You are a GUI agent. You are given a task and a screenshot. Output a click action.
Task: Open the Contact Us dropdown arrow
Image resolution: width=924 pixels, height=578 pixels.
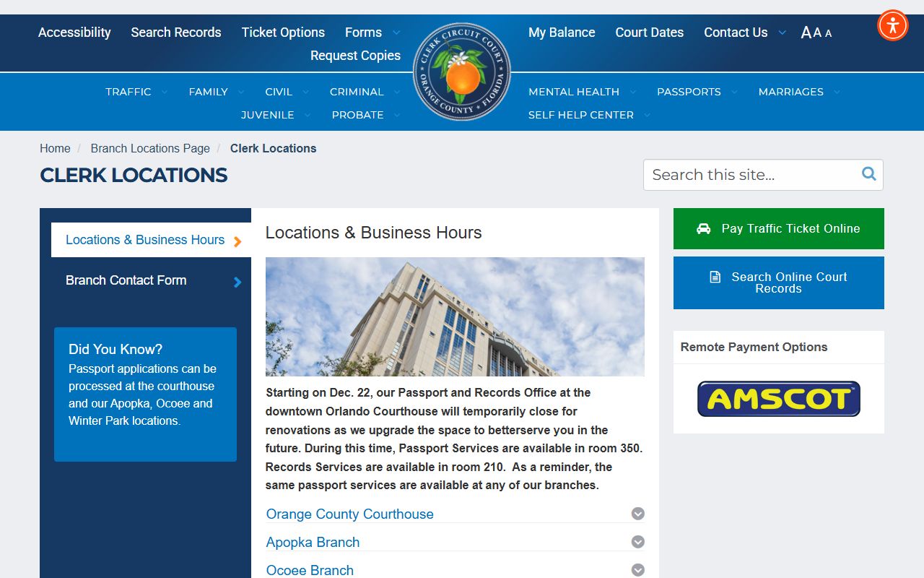pyautogui.click(x=782, y=33)
